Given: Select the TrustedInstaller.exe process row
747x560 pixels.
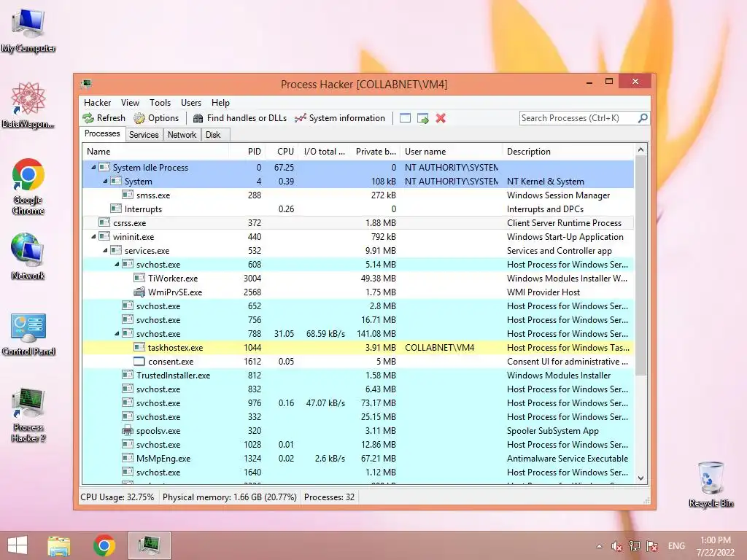Looking at the screenshot, I should [358, 376].
